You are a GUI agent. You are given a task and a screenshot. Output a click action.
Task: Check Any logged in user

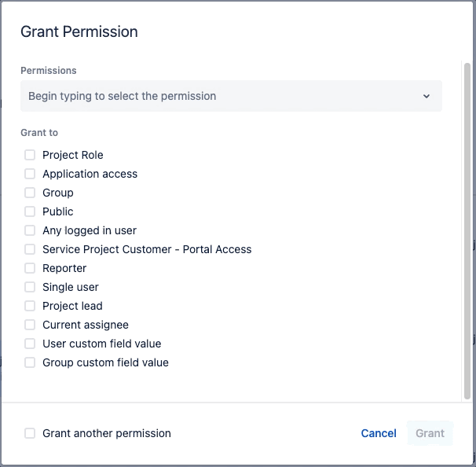(x=30, y=230)
